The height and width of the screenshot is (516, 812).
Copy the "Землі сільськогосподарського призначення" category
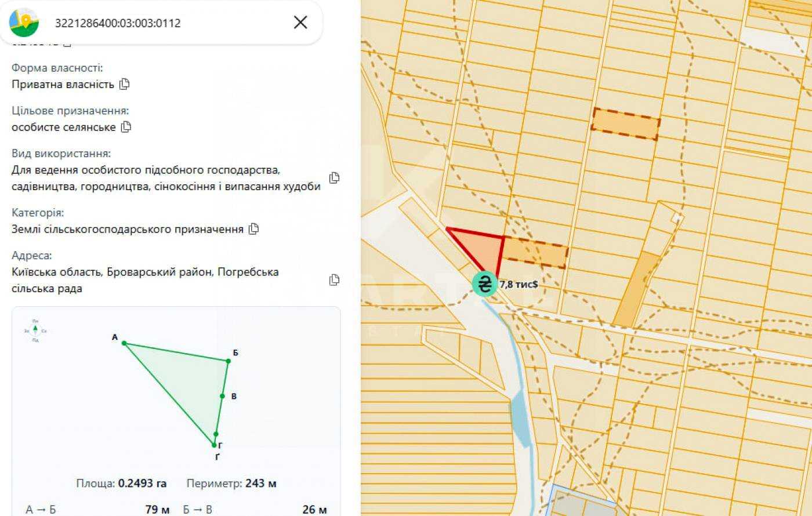(x=253, y=229)
